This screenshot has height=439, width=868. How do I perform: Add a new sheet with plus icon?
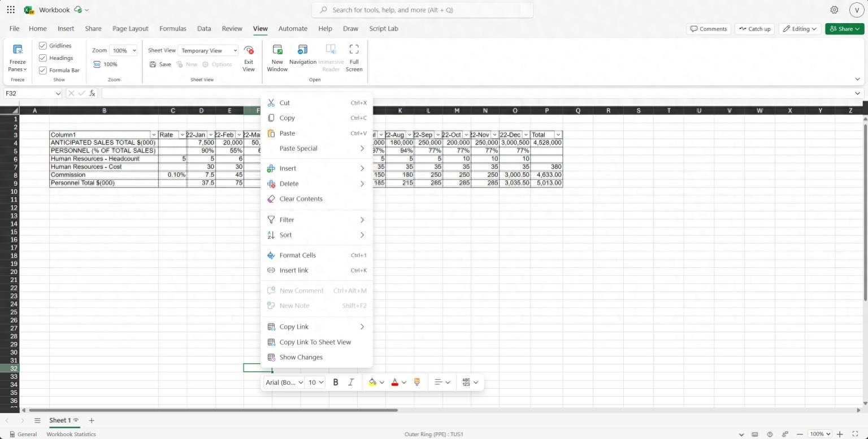(91, 420)
